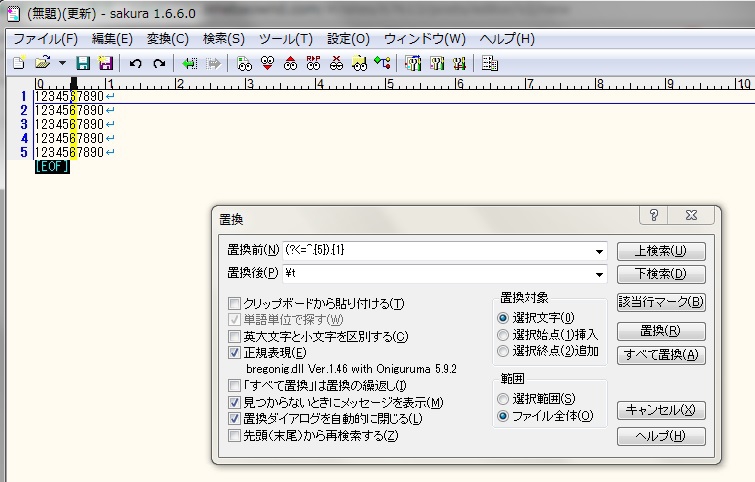Create a new file with toolbar icon
The height and width of the screenshot is (482, 755).
pos(19,63)
